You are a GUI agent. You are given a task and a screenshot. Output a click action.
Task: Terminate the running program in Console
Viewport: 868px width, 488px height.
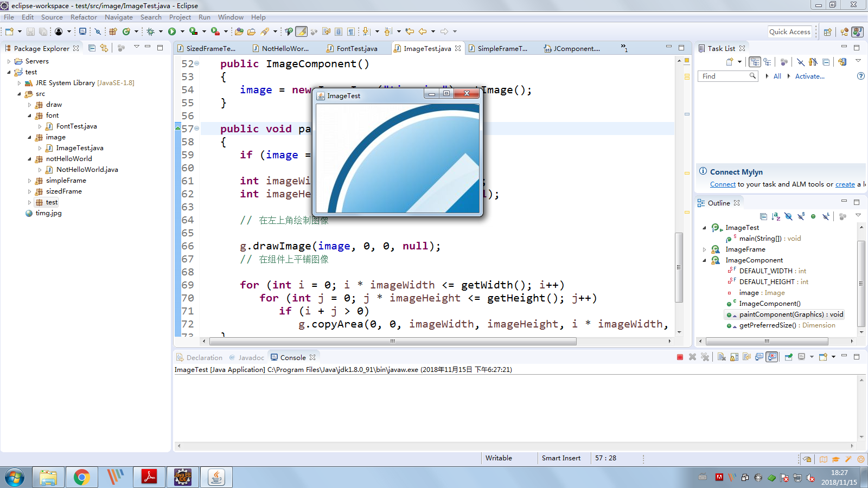[680, 357]
